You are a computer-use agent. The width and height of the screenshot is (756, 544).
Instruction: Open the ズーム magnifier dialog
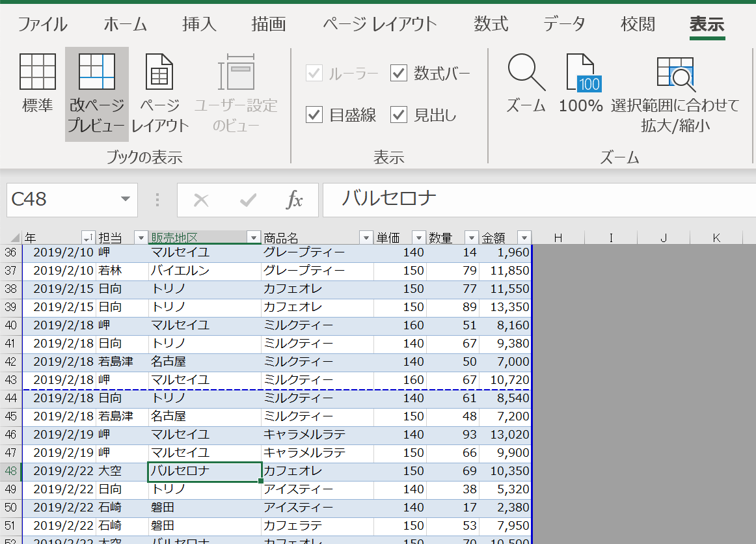tap(526, 83)
